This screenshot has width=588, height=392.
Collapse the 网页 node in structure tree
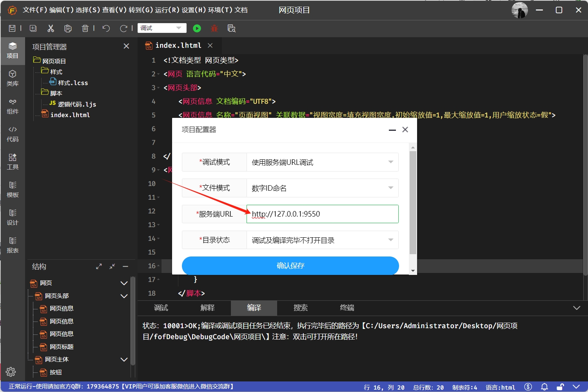124,283
